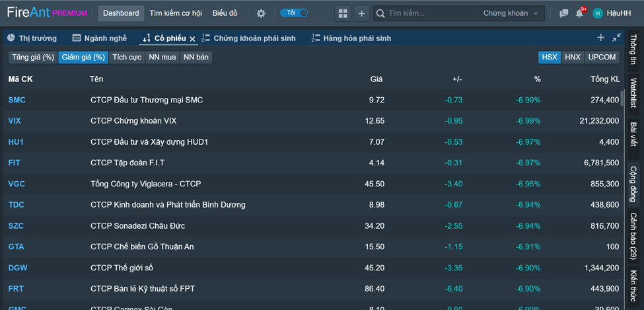Expand the Chứng khoán search type dropdown
The image size is (644, 310).
[x=511, y=14]
